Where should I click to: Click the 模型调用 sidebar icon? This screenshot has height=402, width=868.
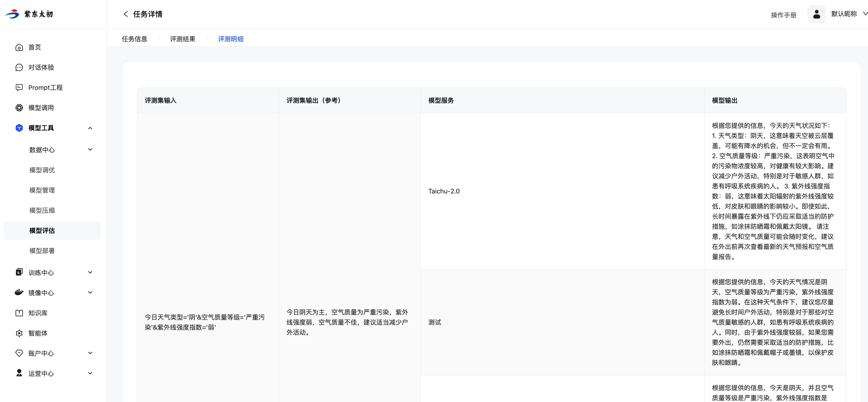(x=19, y=108)
